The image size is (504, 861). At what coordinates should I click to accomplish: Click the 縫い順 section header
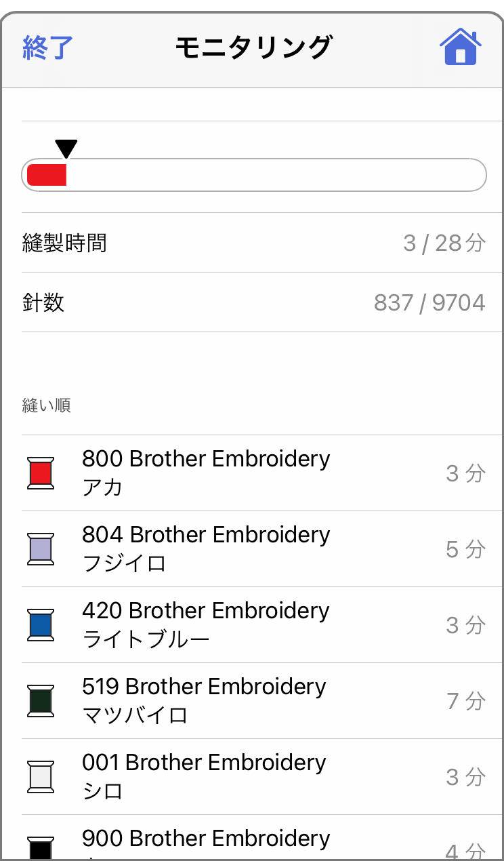[47, 406]
